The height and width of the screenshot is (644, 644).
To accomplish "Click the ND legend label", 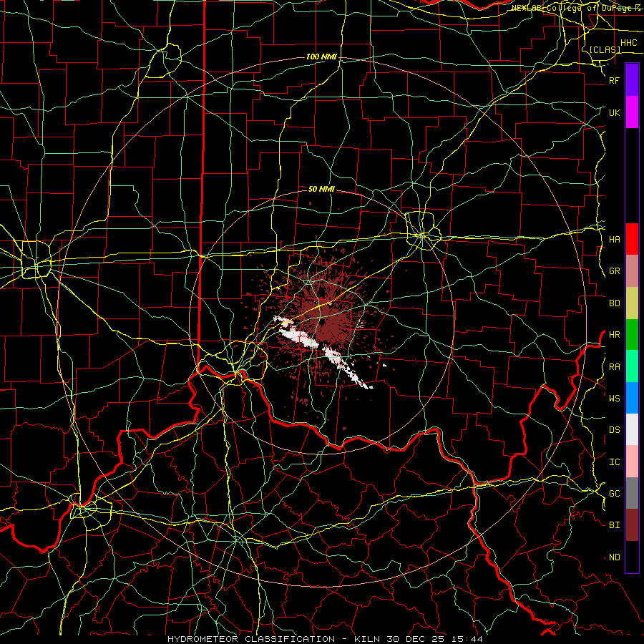I will pos(614,557).
